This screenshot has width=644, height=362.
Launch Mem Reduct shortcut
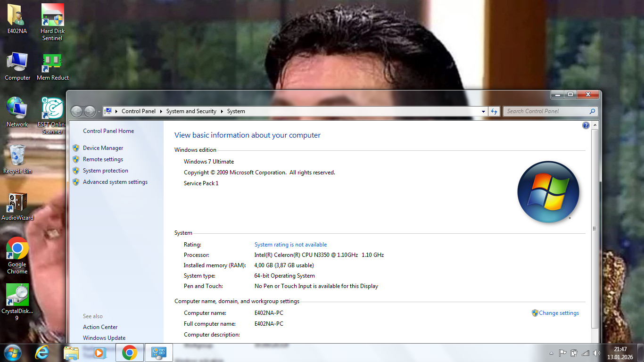click(x=52, y=66)
